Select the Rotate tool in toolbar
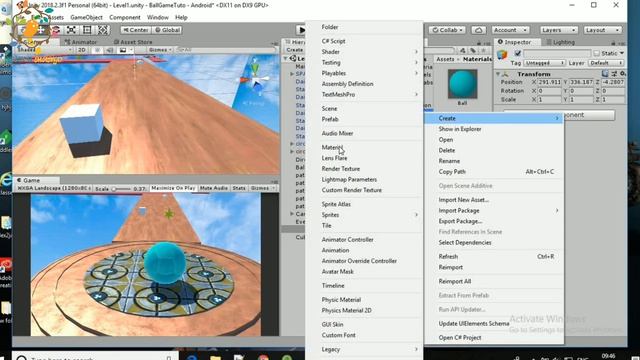The width and height of the screenshot is (640, 360). 56,30
